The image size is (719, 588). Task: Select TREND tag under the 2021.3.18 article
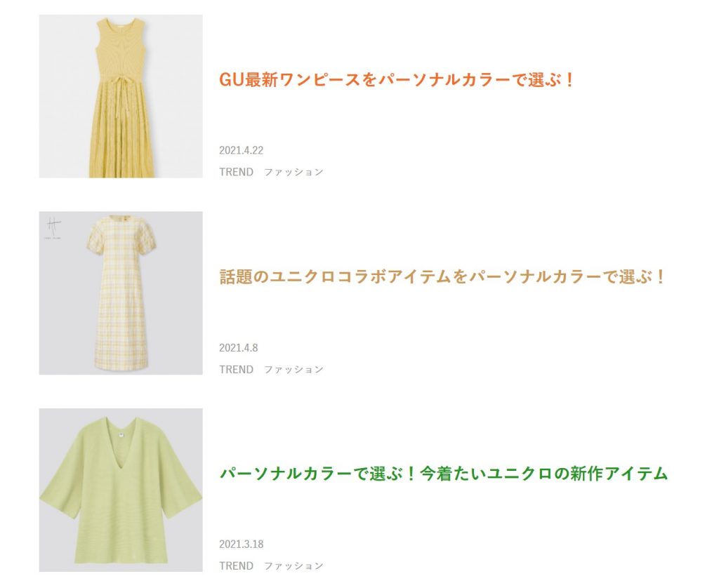[236, 566]
